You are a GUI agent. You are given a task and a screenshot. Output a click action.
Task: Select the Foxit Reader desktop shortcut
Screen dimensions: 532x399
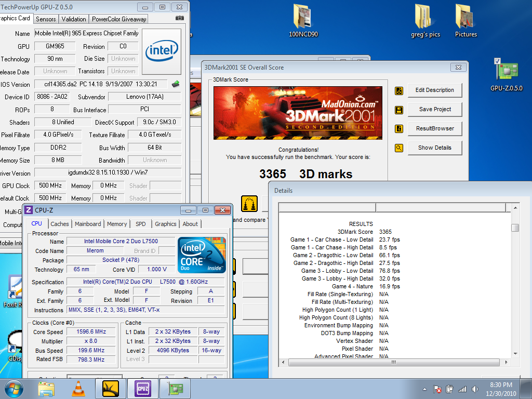[x=14, y=292]
